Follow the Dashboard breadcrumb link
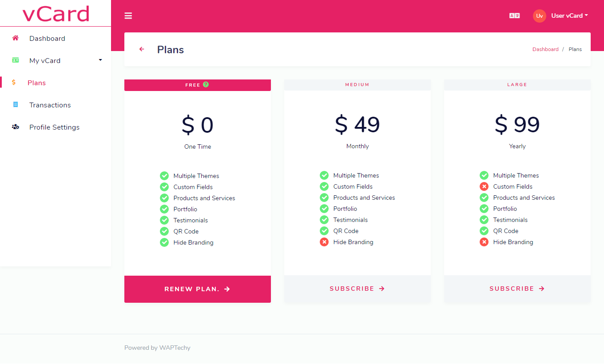604x364 pixels. (545, 49)
